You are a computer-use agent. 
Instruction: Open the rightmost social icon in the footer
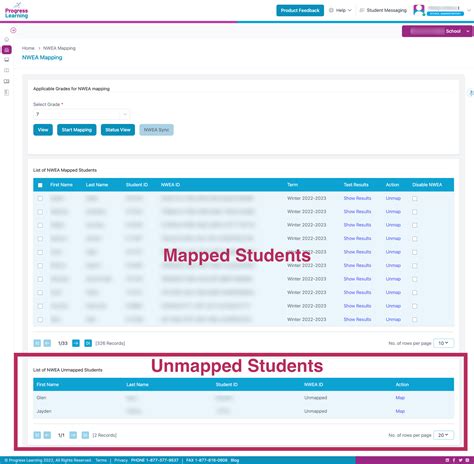467,460
